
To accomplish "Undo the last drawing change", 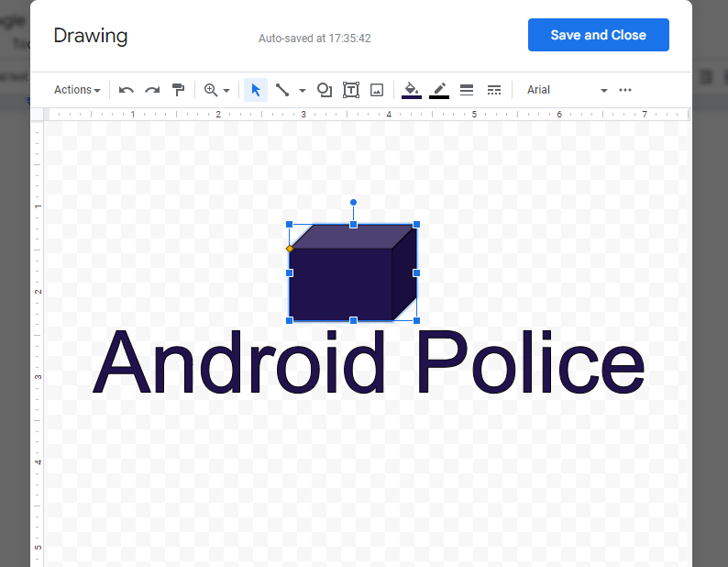I will pos(126,90).
